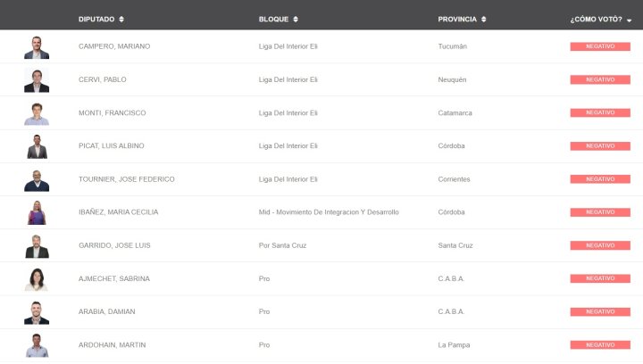Screen dimensions: 643x364
Task: Open Francisco Monti's portrait thumbnail
Action: (x=37, y=114)
